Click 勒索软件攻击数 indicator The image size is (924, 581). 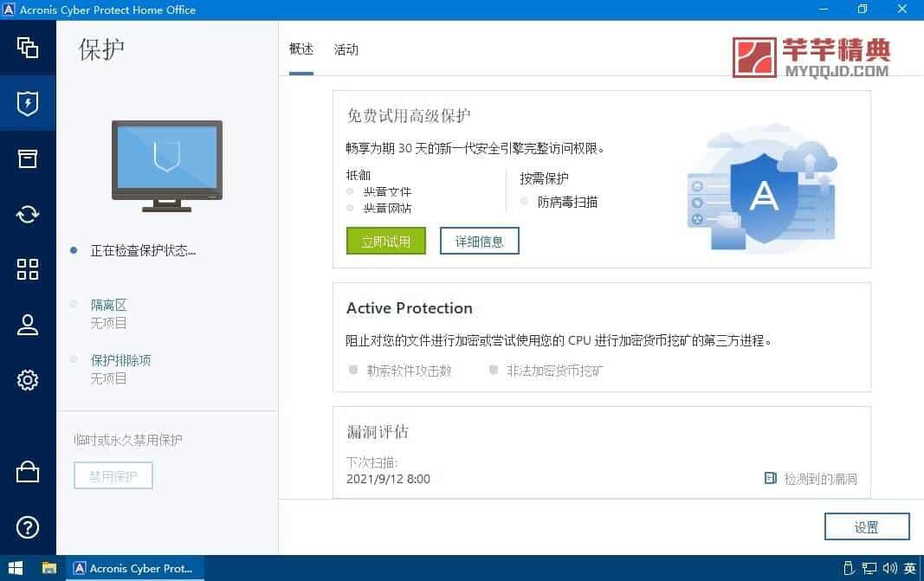409,371
